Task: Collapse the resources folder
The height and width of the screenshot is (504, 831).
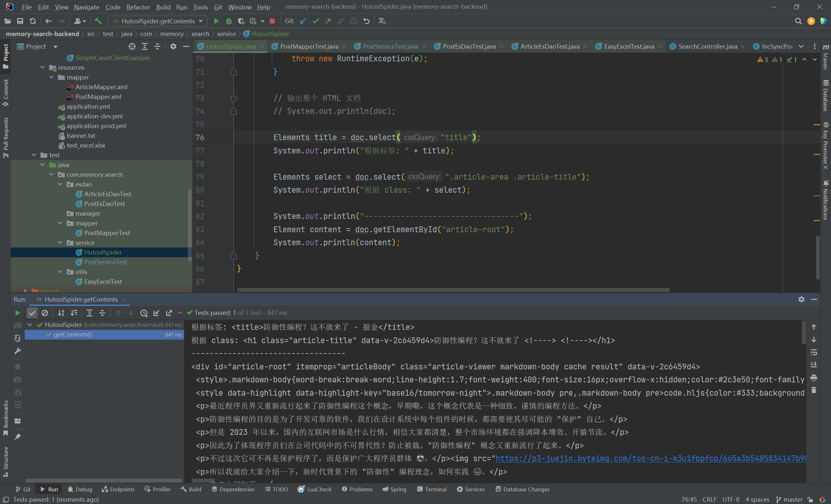Action: (43, 67)
